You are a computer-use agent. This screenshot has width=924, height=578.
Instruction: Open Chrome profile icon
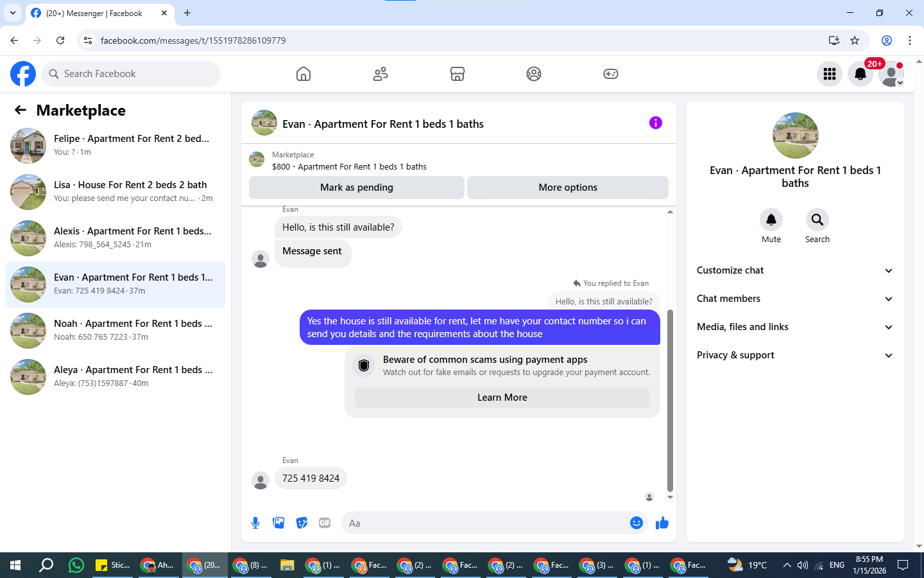887,40
